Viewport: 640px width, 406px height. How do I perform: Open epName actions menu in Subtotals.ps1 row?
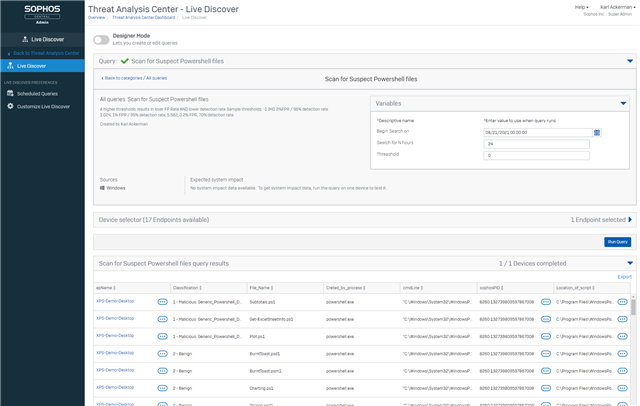click(162, 302)
